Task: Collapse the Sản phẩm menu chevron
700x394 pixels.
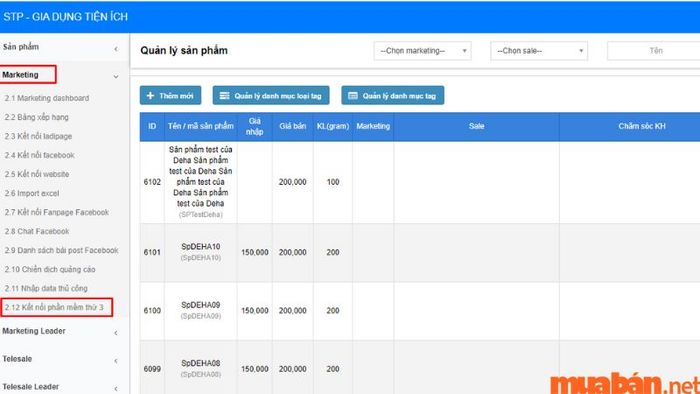Action: point(116,49)
